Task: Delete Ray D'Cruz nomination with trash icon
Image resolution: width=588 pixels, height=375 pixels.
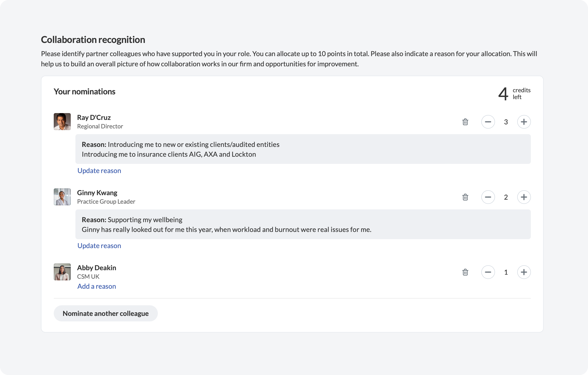Action: 465,122
